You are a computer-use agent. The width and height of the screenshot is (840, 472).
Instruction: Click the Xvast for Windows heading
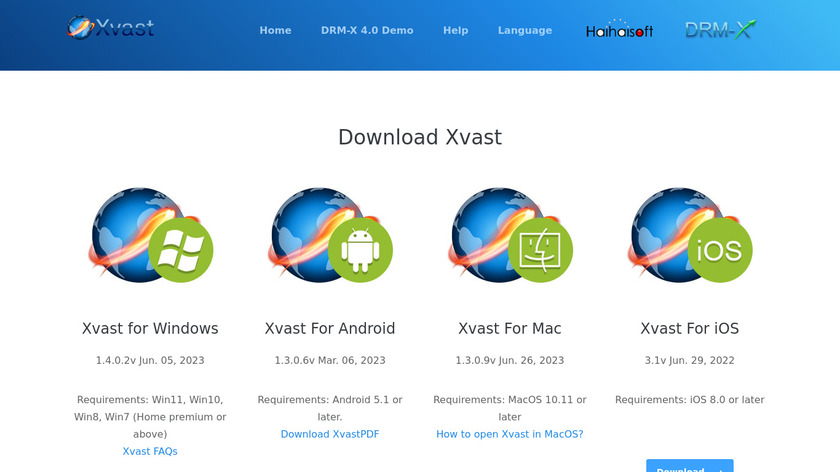[150, 328]
